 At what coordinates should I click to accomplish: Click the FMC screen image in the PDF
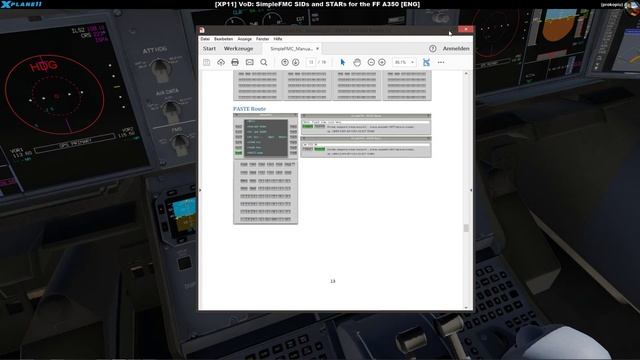tap(266, 138)
